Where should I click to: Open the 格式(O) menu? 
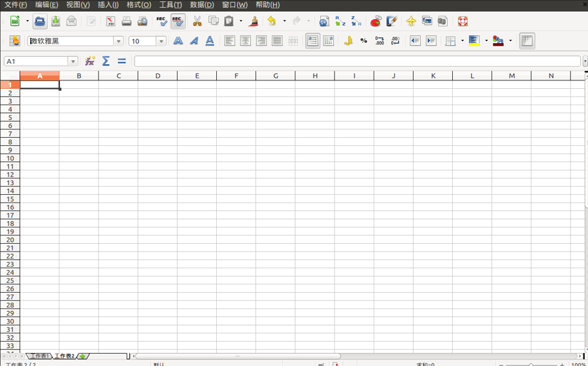139,5
